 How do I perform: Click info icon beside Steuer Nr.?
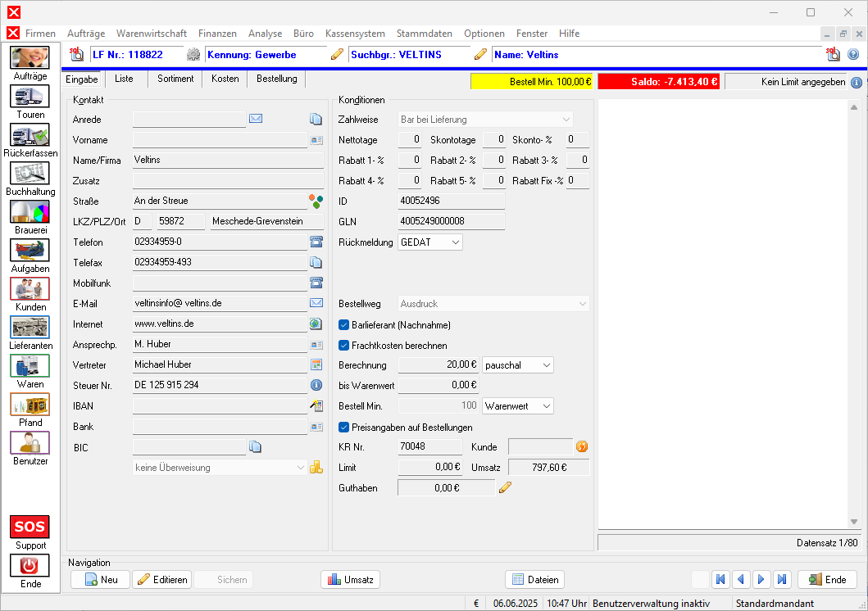point(316,385)
